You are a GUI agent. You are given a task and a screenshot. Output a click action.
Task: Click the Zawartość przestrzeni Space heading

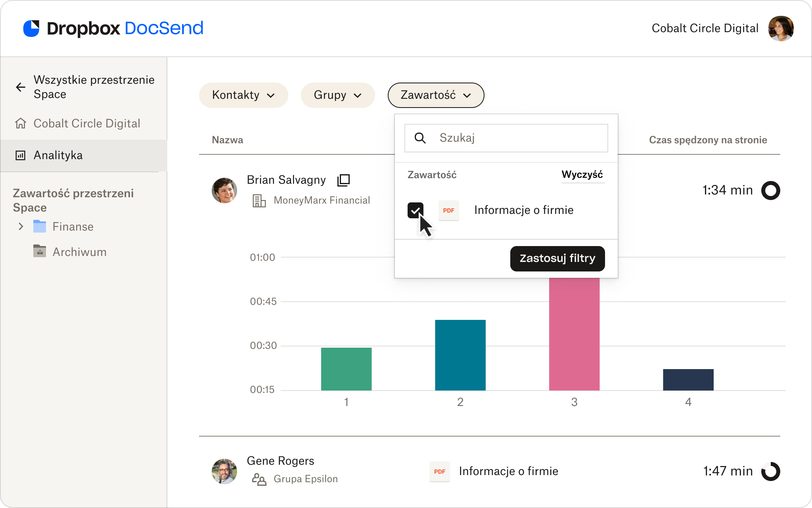pos(73,200)
